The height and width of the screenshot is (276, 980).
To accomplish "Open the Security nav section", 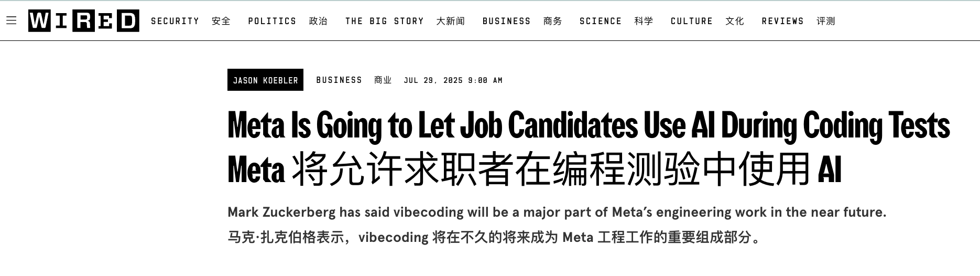I will pos(175,21).
